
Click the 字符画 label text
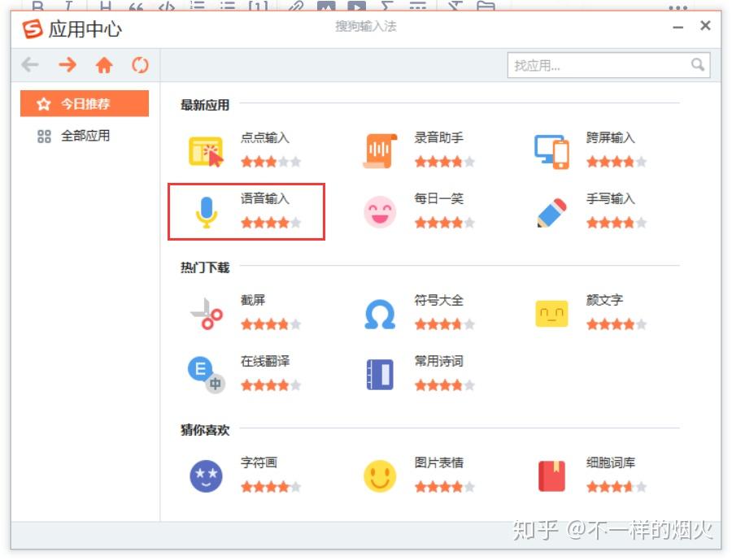click(x=259, y=462)
